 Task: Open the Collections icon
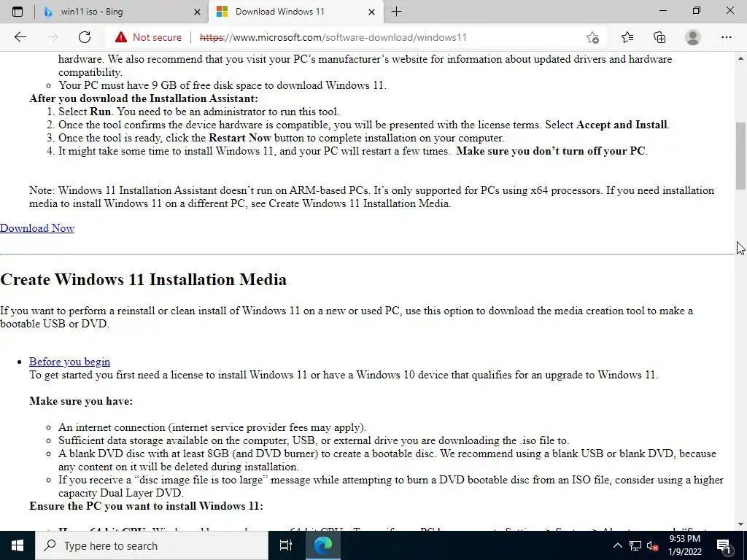[x=659, y=37]
